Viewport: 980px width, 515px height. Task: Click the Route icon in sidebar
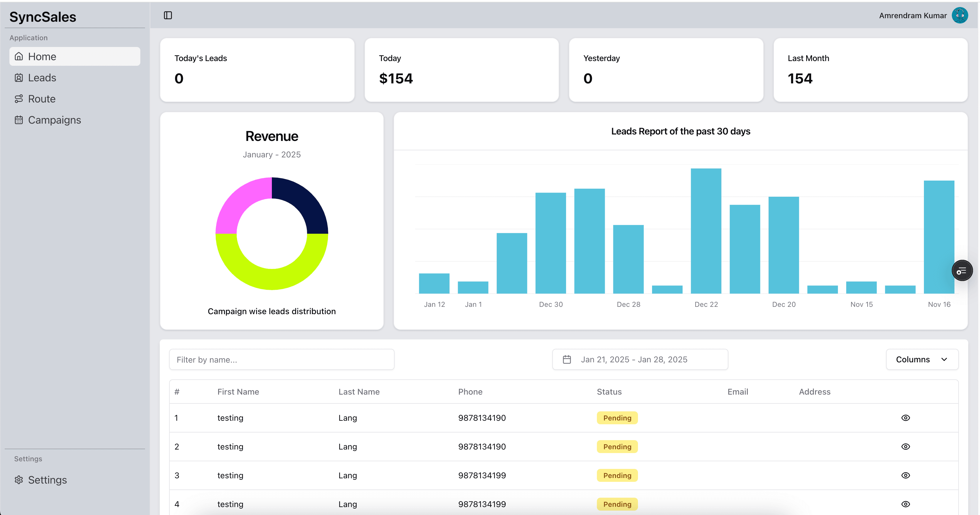[18, 99]
